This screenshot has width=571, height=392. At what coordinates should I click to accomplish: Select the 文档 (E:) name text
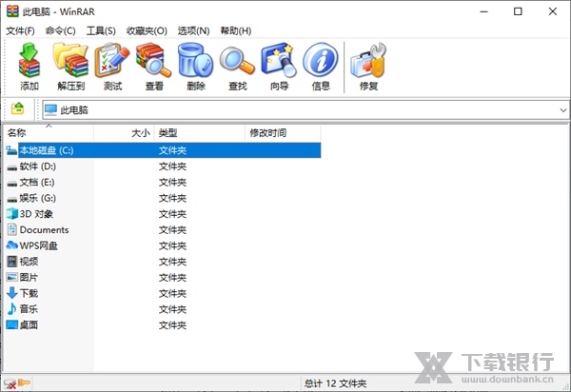click(37, 183)
